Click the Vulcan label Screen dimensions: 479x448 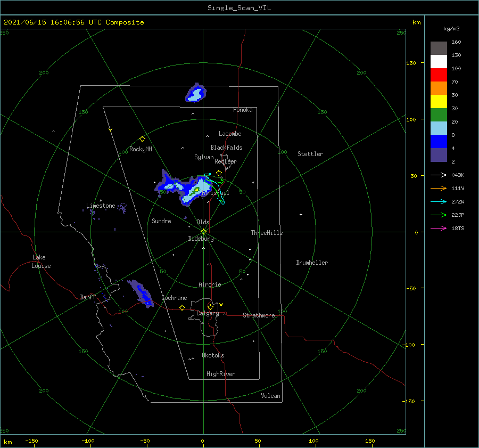tap(271, 396)
